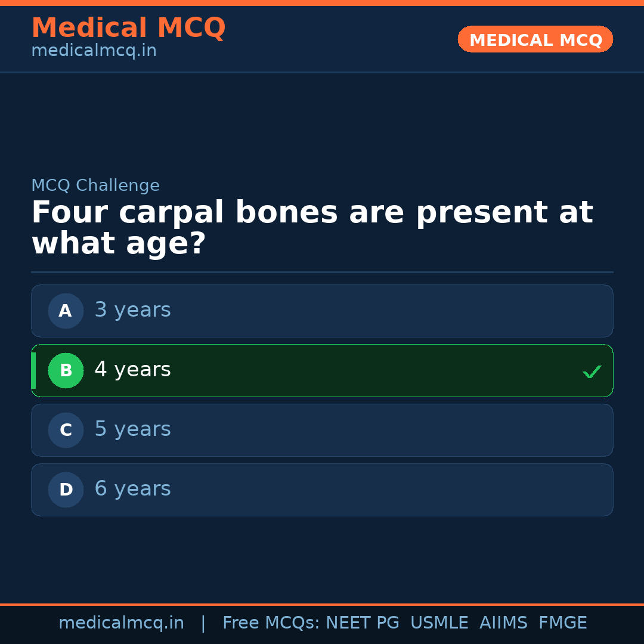The width and height of the screenshot is (644, 644).
Task: Click the green B circle icon
Action: coord(66,370)
